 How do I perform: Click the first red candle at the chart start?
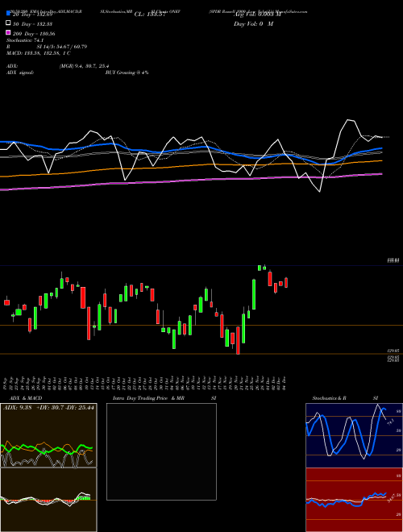[6, 302]
